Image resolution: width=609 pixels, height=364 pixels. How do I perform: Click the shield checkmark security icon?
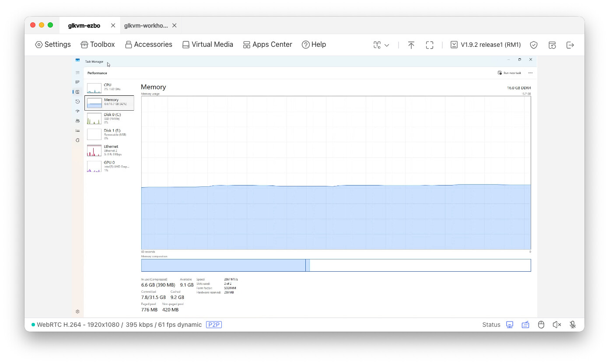click(x=534, y=45)
